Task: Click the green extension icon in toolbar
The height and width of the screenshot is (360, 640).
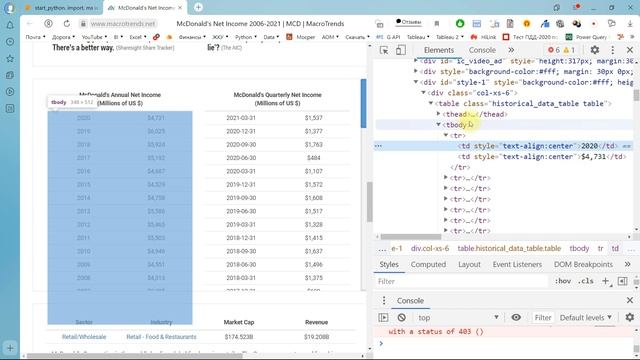Action: coord(460,24)
